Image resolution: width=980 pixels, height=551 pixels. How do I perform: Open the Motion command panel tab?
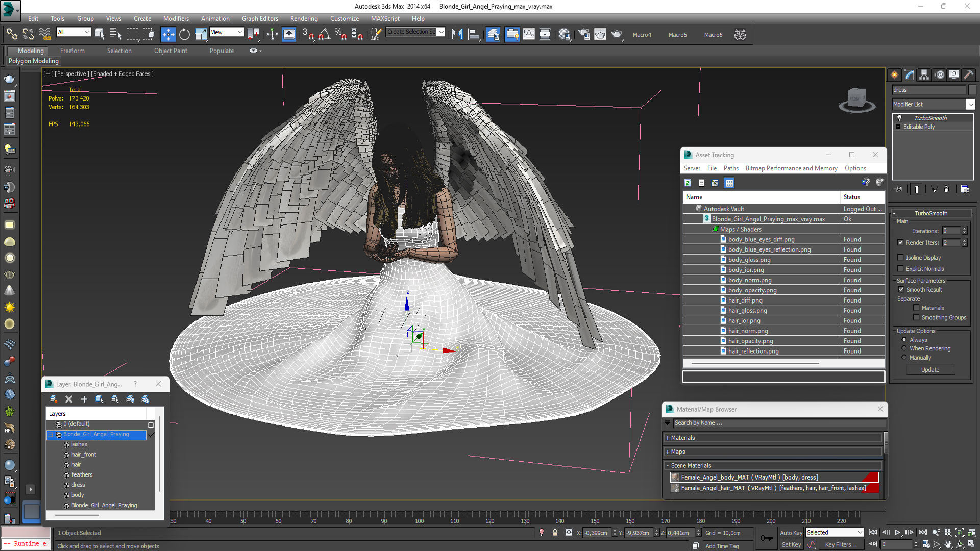click(x=940, y=75)
